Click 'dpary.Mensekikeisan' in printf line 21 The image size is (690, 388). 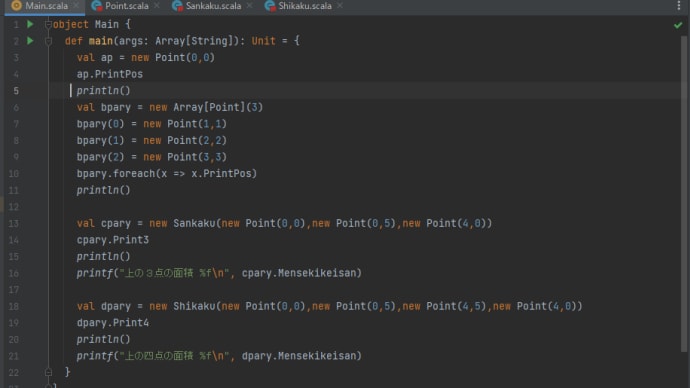click(299, 356)
